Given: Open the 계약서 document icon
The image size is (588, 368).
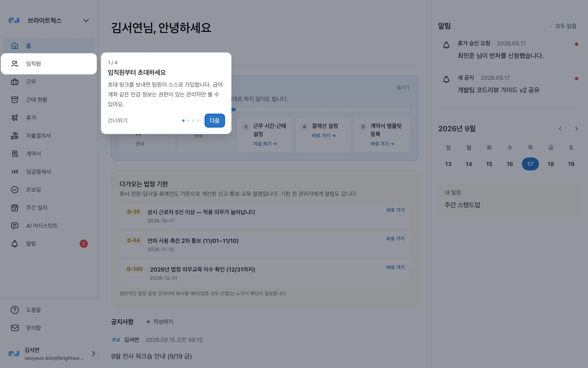Looking at the screenshot, I should 15,154.
